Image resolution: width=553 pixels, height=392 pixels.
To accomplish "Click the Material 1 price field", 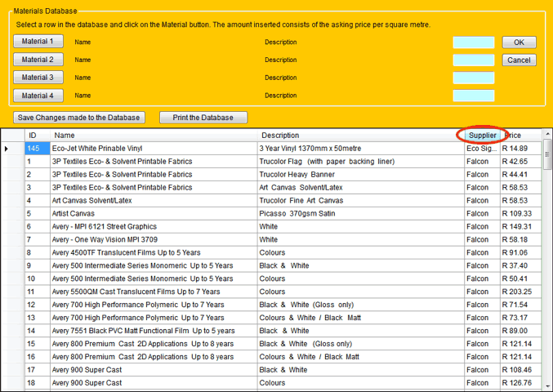I will tap(474, 42).
